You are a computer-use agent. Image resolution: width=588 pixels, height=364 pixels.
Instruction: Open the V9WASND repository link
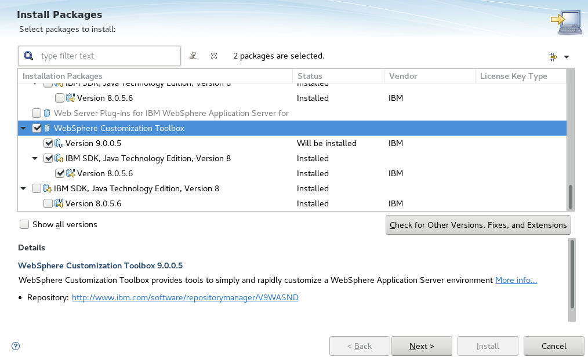[185, 297]
